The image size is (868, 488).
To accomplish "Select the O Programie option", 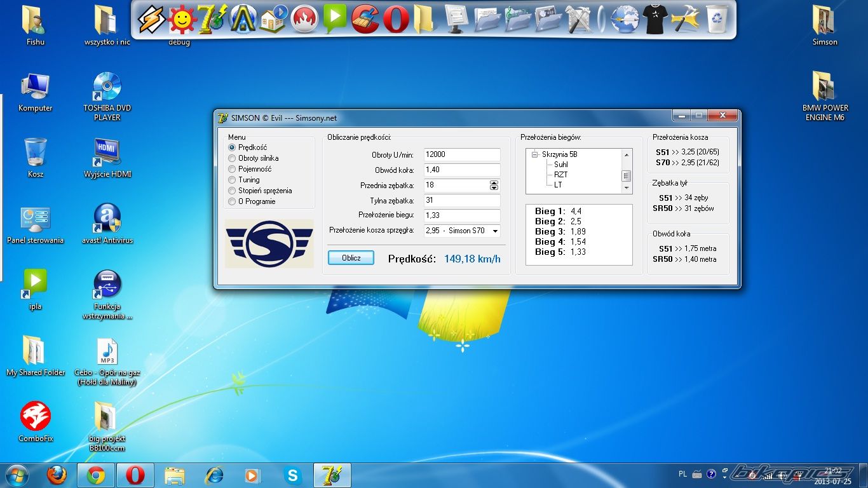I will click(252, 201).
